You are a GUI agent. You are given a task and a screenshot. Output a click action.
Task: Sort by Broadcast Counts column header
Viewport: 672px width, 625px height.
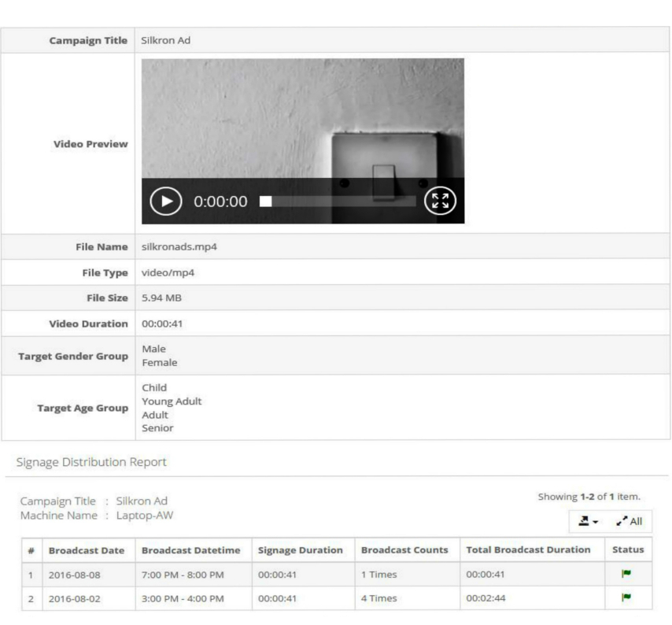pos(404,550)
